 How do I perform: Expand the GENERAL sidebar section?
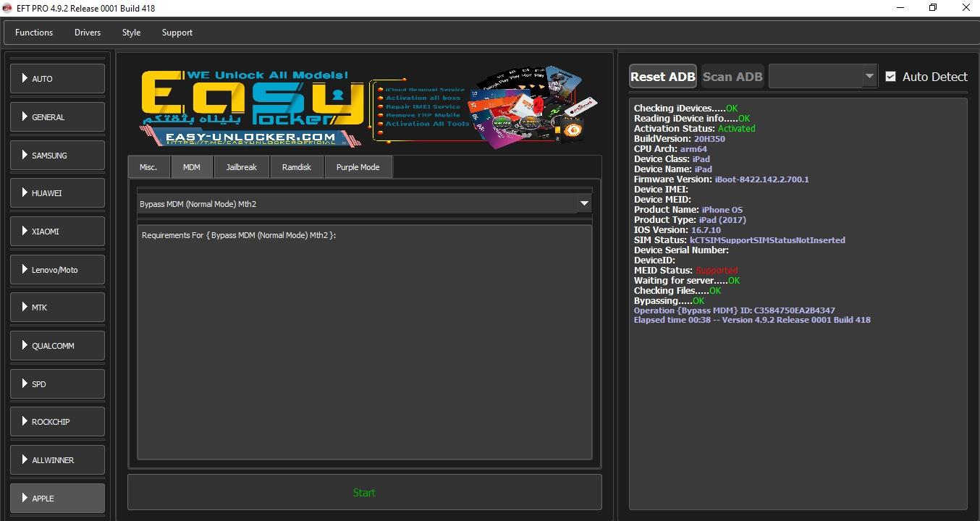[x=58, y=117]
